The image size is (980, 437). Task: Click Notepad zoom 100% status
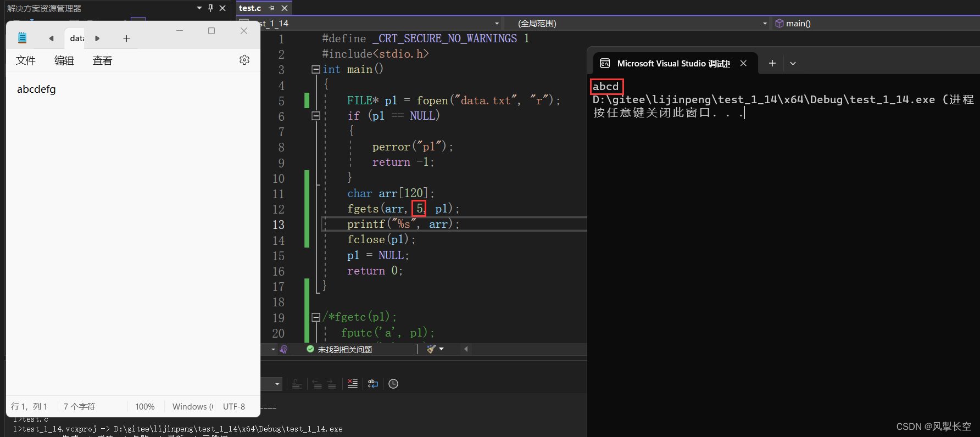tap(145, 406)
